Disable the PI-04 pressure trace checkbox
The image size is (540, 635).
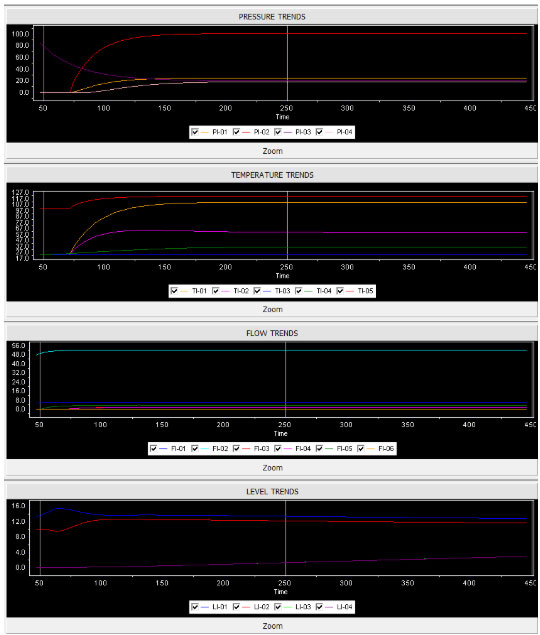pos(319,132)
